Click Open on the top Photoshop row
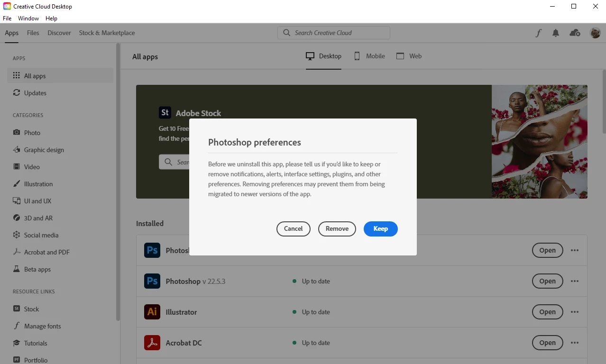The width and height of the screenshot is (606, 364). pyautogui.click(x=547, y=250)
